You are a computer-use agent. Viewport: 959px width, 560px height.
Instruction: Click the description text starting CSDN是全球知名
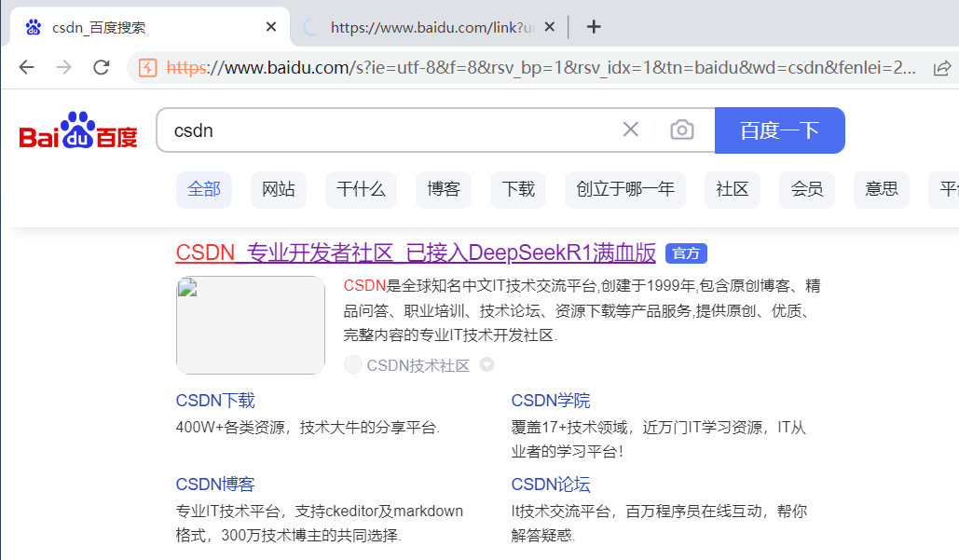(582, 310)
